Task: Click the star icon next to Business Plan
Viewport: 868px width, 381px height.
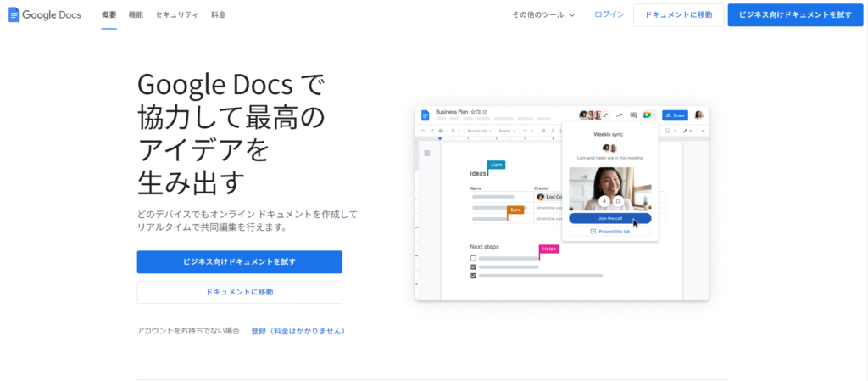Action: pos(473,112)
